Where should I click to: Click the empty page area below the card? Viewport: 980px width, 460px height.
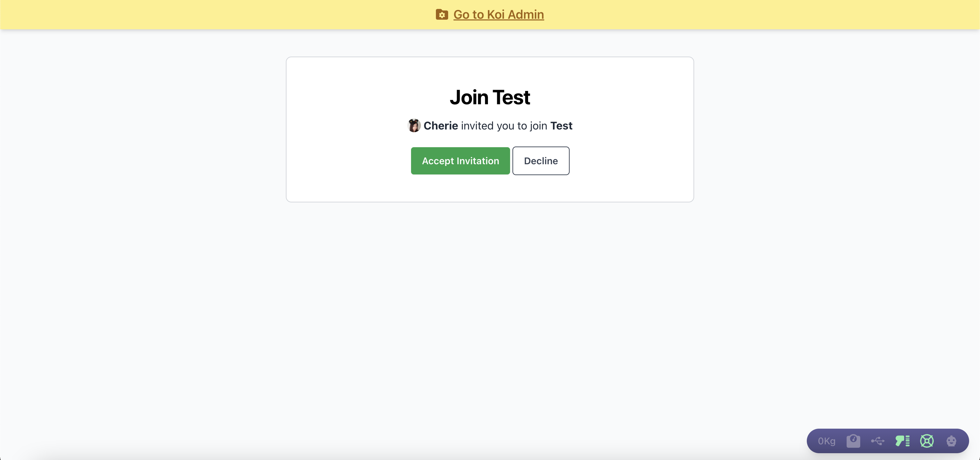(x=490, y=305)
